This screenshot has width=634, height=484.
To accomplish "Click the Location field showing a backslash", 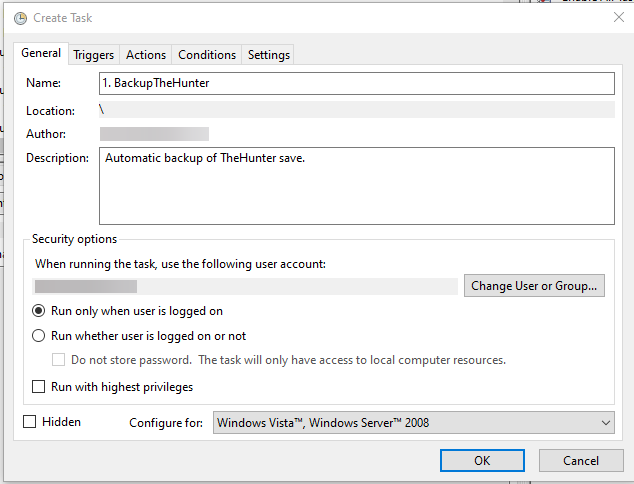I will pyautogui.click(x=356, y=109).
